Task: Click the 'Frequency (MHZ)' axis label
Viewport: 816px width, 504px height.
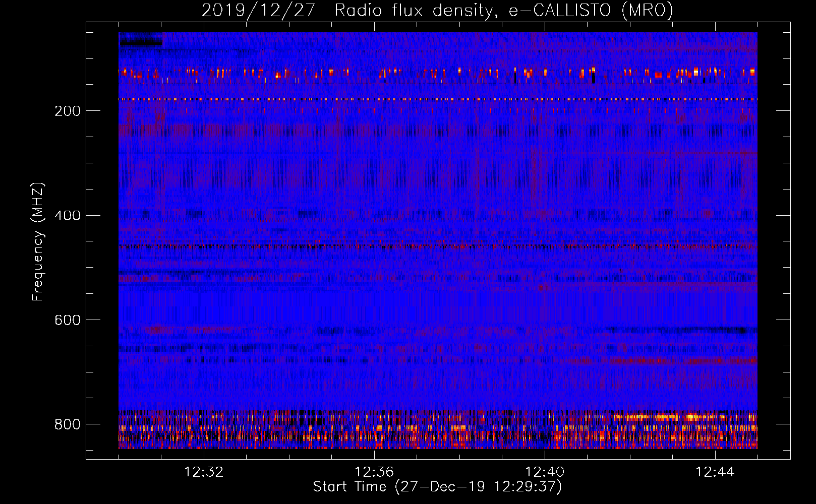Action: [38, 242]
